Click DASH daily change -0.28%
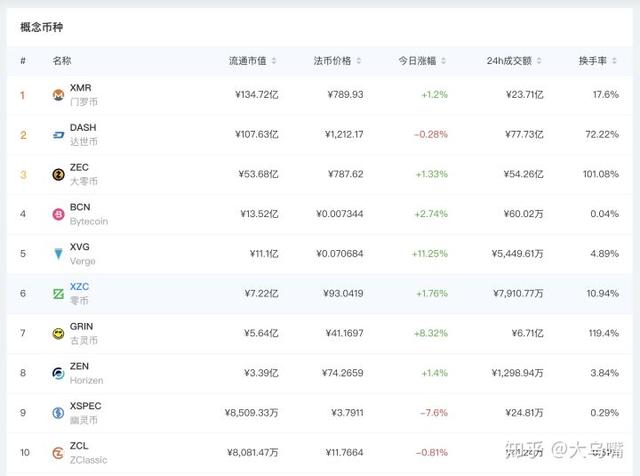This screenshot has height=476, width=640. (x=431, y=134)
